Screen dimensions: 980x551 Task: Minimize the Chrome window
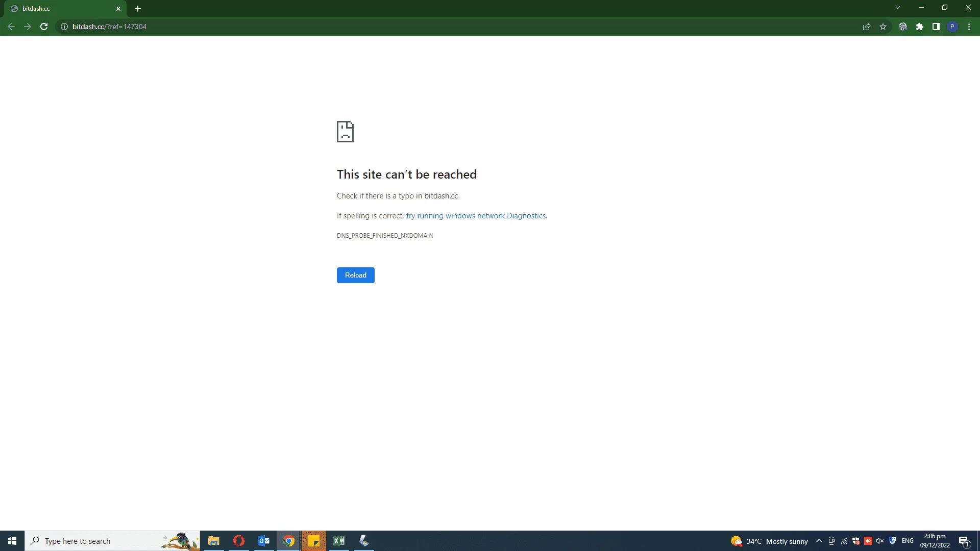(x=921, y=8)
